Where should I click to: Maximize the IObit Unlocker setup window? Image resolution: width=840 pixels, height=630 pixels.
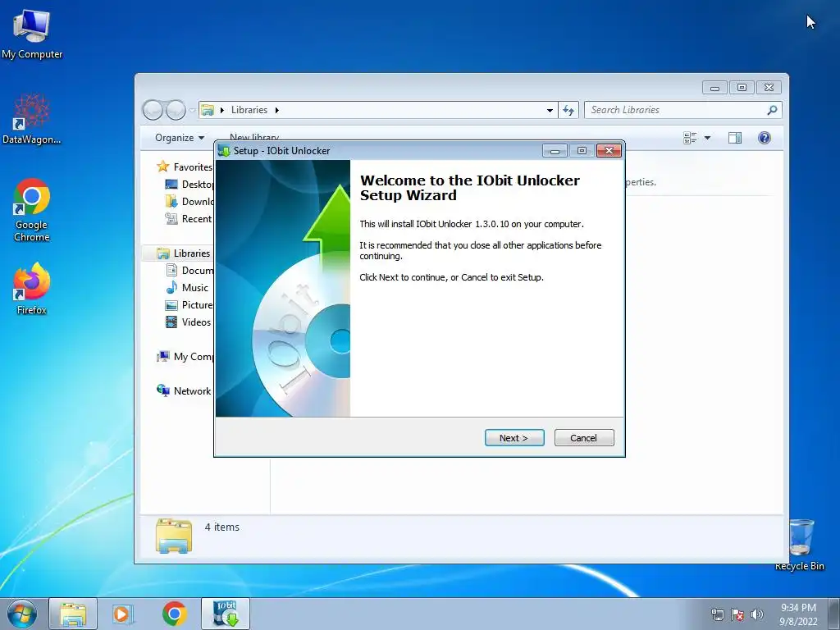(x=582, y=151)
